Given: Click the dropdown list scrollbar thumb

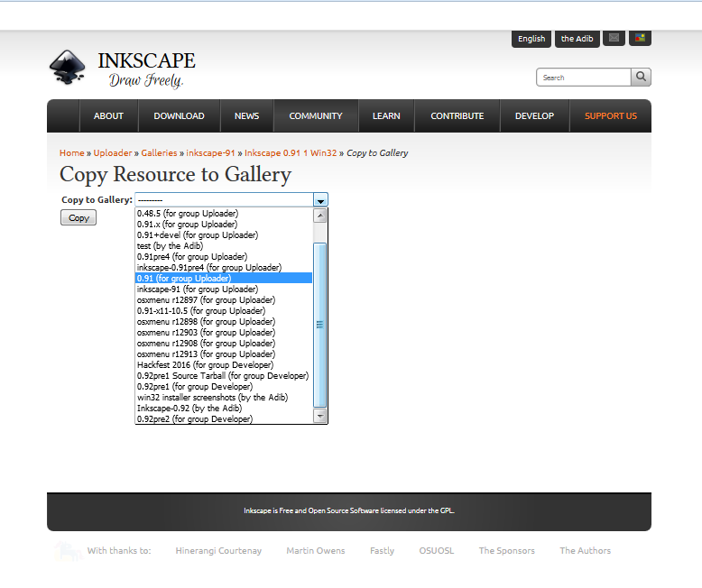Looking at the screenshot, I should [x=320, y=325].
